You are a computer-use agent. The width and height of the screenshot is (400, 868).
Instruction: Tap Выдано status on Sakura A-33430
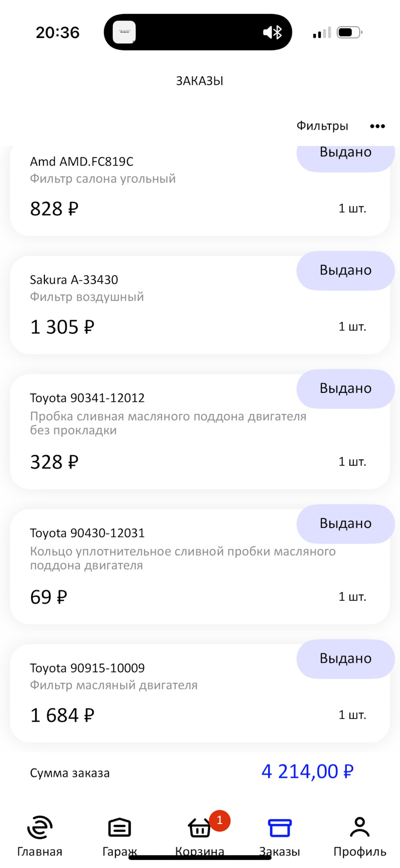click(x=345, y=270)
